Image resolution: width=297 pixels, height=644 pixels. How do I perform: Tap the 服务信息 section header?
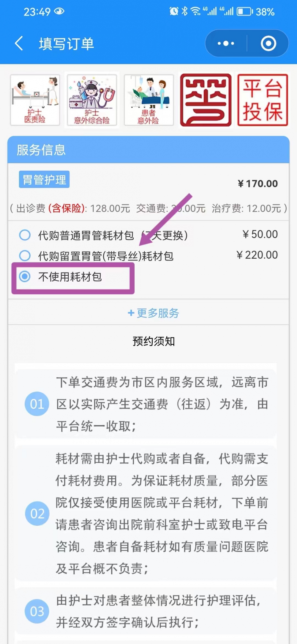click(41, 150)
